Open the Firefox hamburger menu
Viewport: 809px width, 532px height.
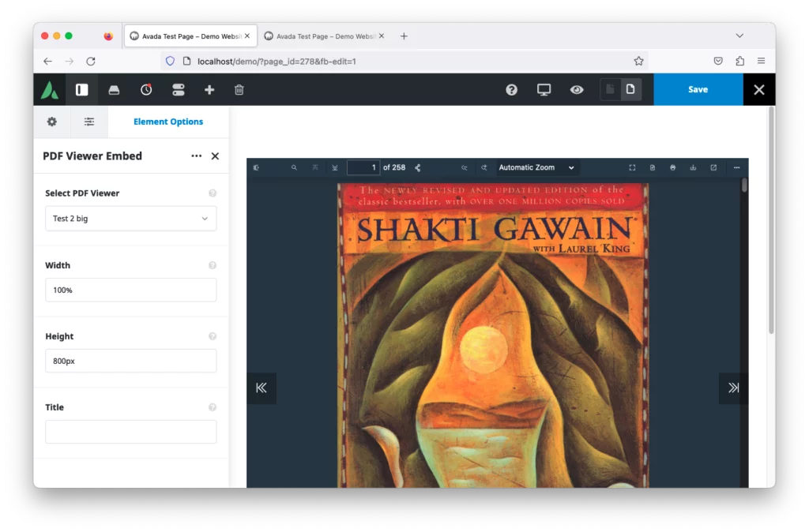pyautogui.click(x=761, y=61)
